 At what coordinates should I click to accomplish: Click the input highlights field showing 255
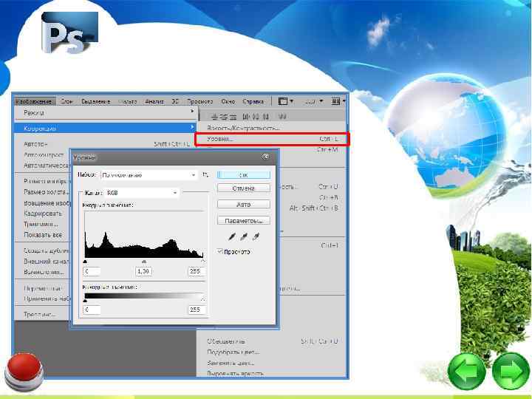197,271
